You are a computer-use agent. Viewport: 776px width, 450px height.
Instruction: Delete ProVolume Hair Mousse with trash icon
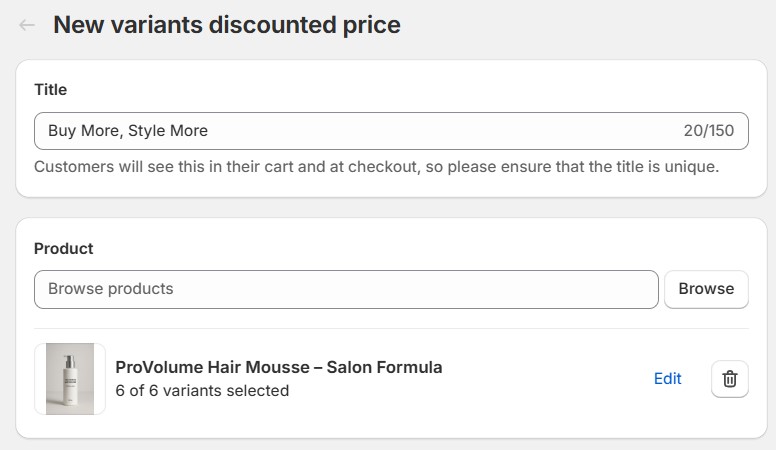[729, 379]
